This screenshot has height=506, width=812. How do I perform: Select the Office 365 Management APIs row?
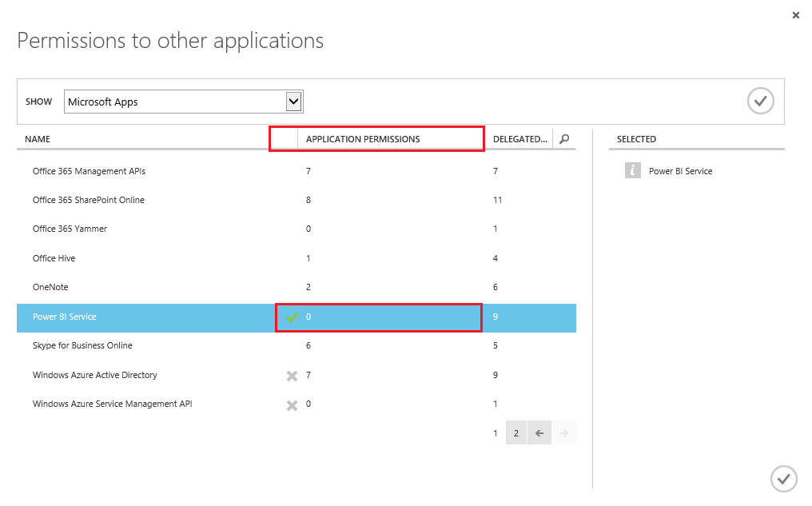(297, 171)
